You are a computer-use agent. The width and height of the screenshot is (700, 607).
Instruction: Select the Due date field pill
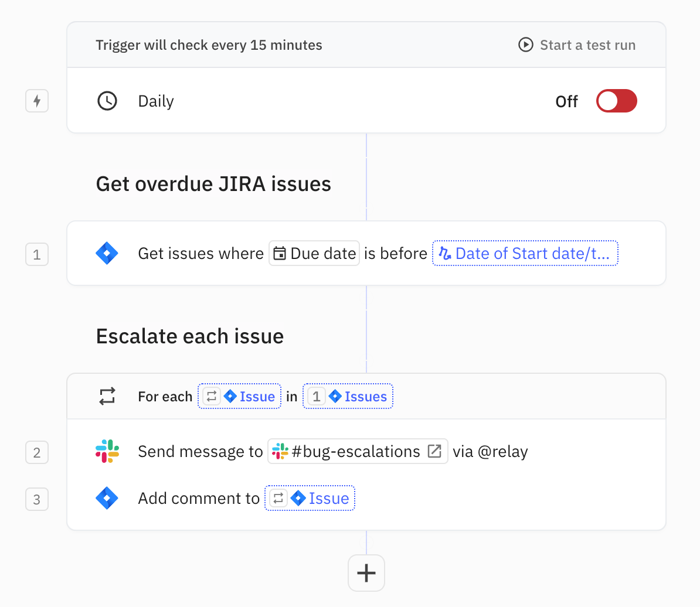(314, 253)
